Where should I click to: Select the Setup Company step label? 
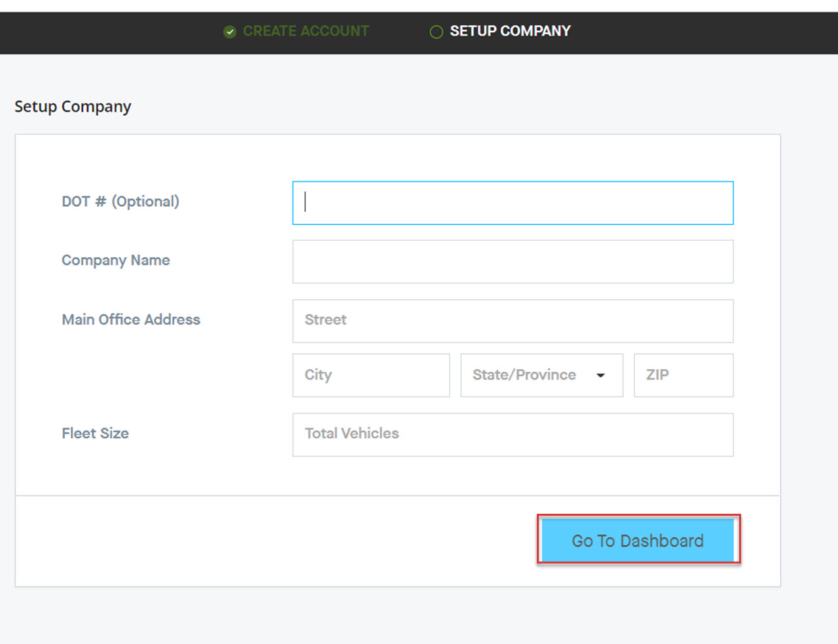click(510, 31)
